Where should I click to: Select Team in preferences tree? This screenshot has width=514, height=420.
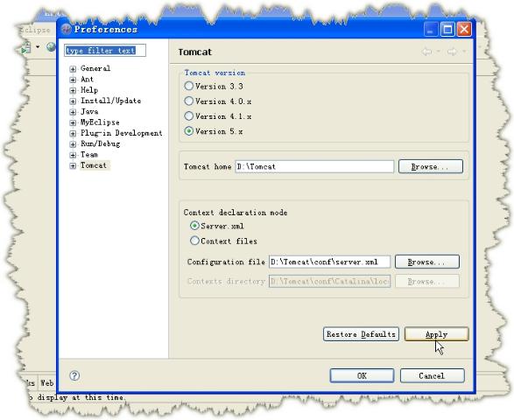(89, 155)
